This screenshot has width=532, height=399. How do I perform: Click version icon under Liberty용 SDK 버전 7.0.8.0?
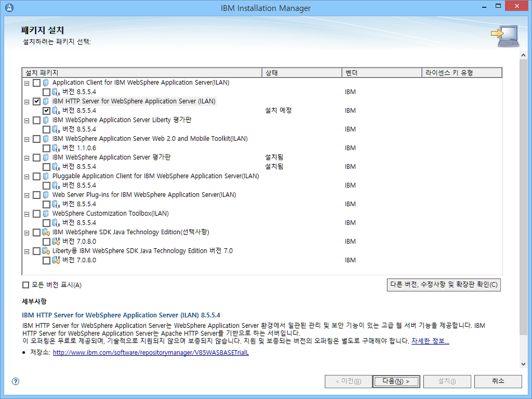tap(56, 260)
